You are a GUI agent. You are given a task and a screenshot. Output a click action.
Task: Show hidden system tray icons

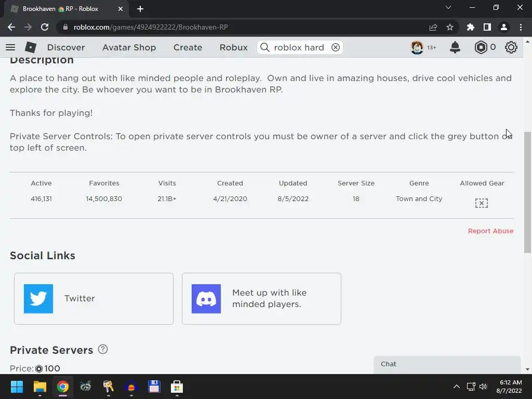point(457,387)
